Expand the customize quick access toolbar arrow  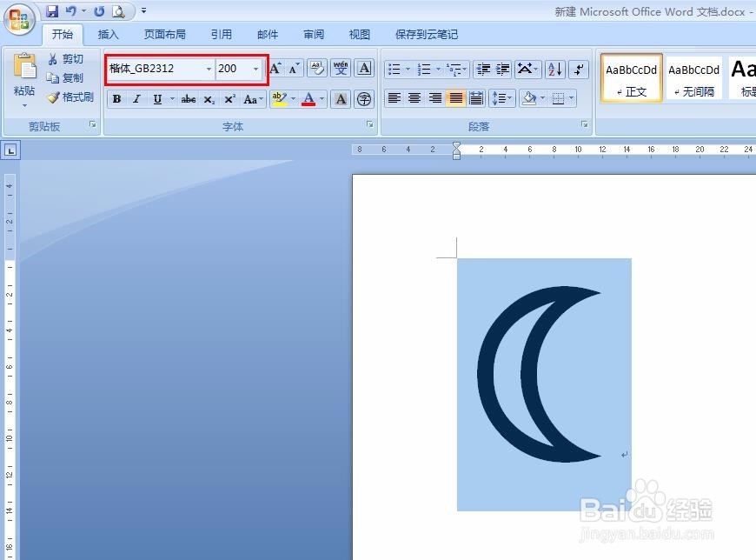143,10
